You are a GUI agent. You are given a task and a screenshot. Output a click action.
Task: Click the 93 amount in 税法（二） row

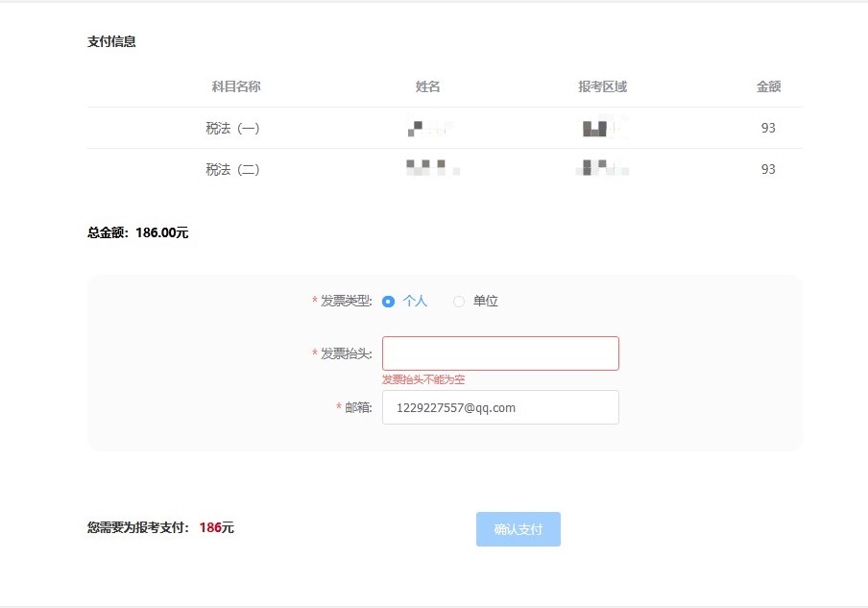coord(768,169)
